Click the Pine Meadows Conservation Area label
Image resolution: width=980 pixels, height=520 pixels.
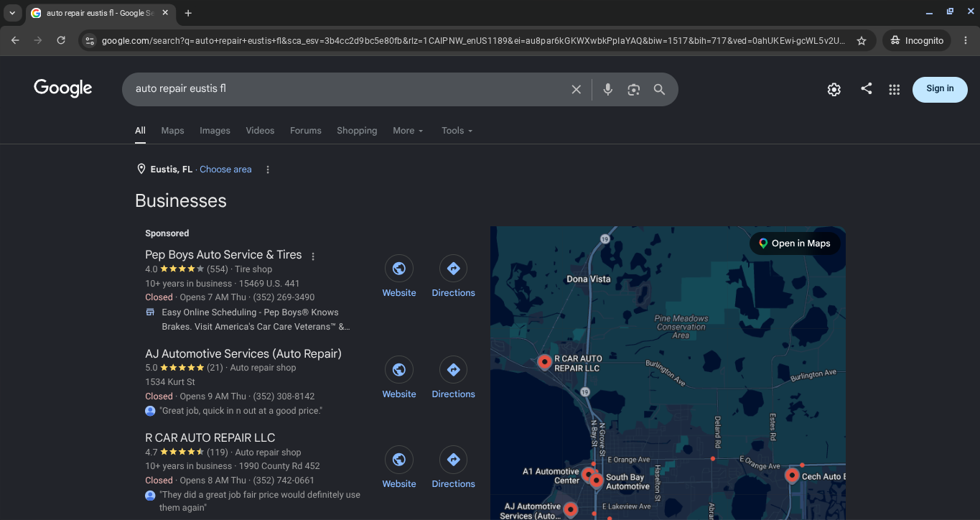click(x=681, y=327)
